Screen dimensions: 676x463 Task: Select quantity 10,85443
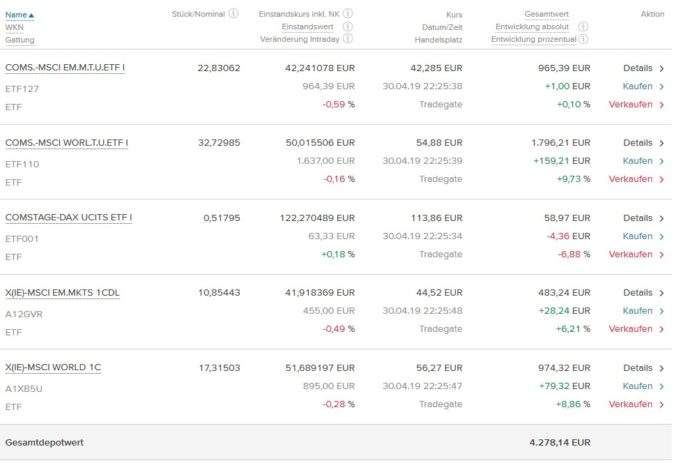[x=219, y=293]
